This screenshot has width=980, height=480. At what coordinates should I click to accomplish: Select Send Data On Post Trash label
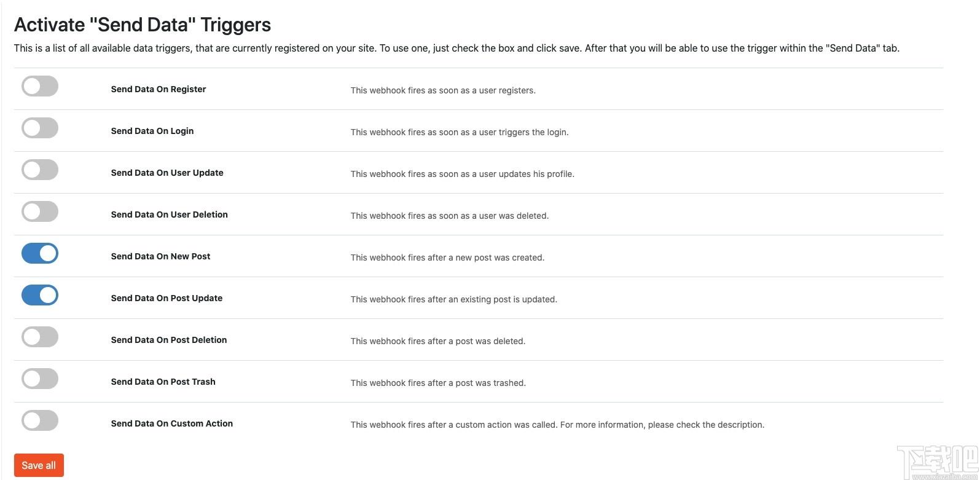163,382
